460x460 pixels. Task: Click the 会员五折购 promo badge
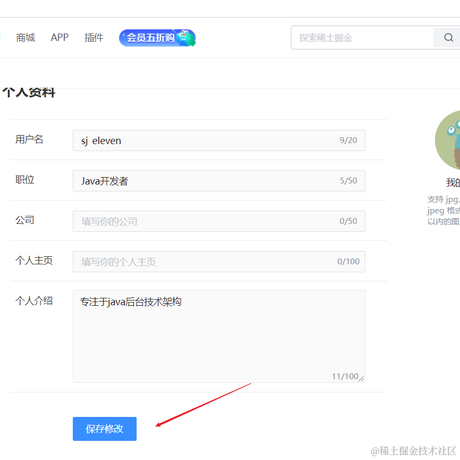click(x=157, y=38)
